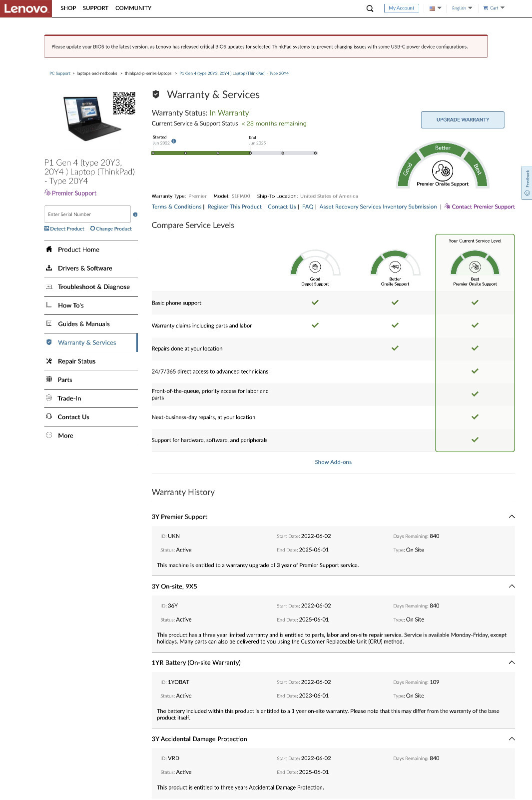This screenshot has width=532, height=800.
Task: Click the My Account button
Action: tap(402, 8)
